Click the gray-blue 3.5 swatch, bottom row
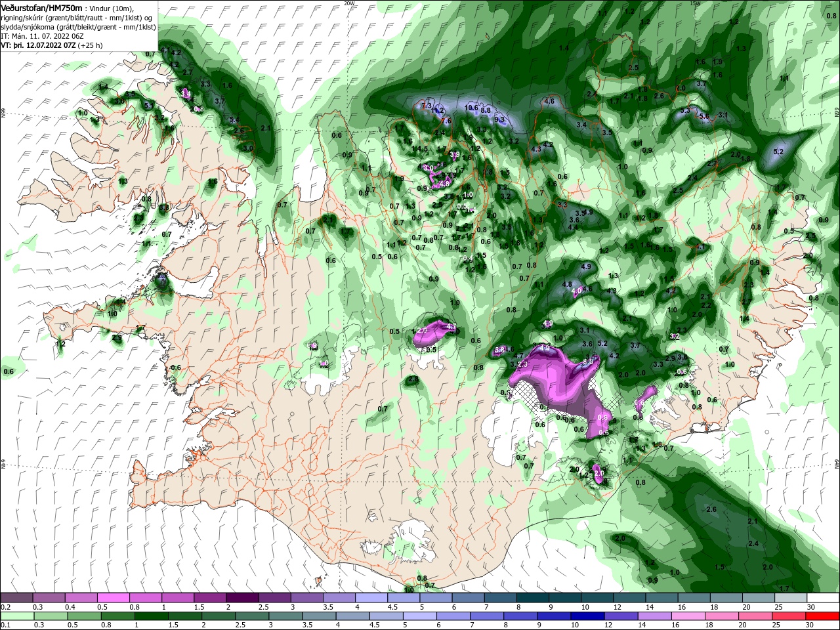 click(319, 616)
